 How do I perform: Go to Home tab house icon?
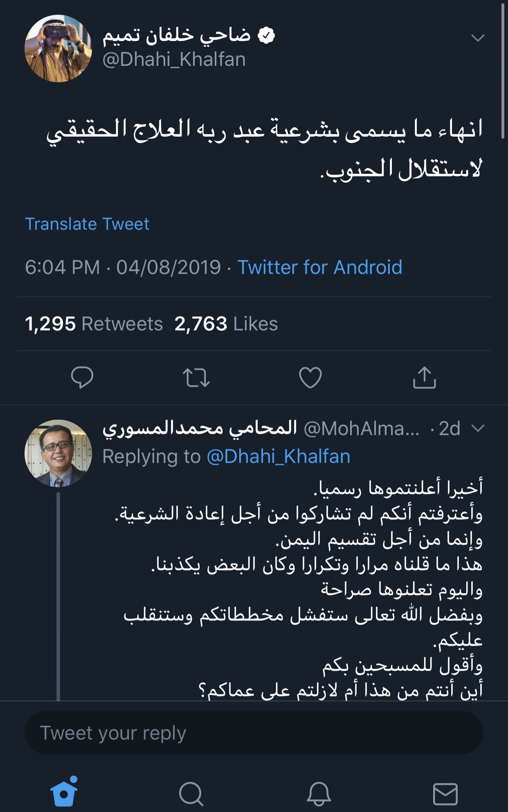[x=64, y=792]
